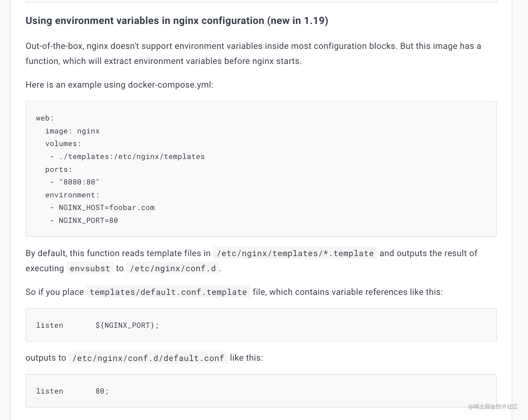Click the 'environment:' code line

72,195
